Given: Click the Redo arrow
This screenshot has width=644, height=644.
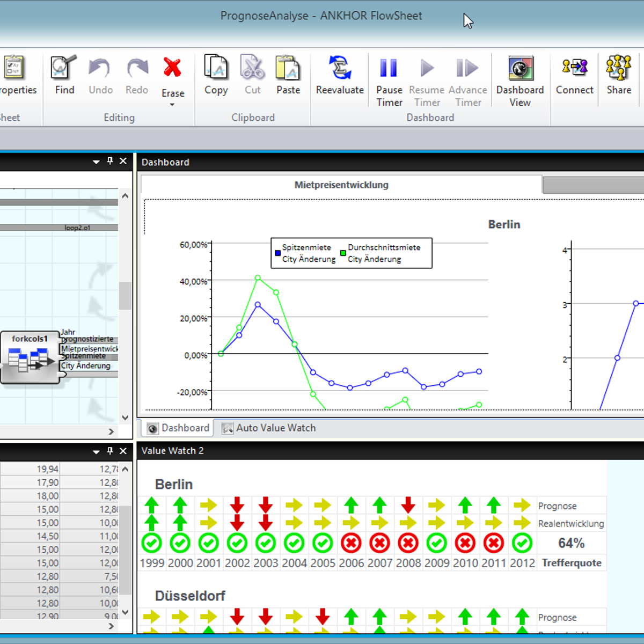Looking at the screenshot, I should 137,75.
